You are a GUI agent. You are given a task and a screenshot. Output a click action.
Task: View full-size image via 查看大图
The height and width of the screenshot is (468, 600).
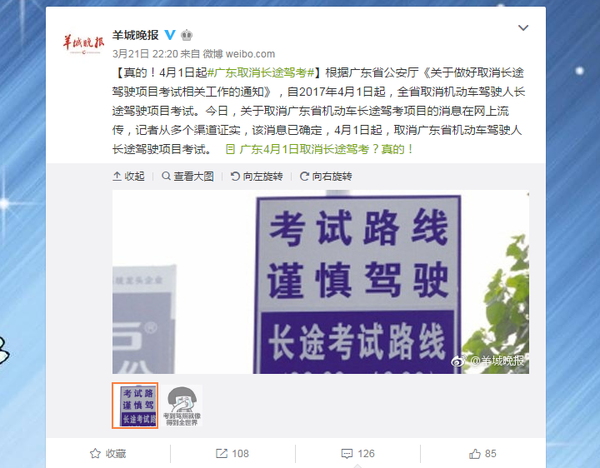click(x=188, y=176)
